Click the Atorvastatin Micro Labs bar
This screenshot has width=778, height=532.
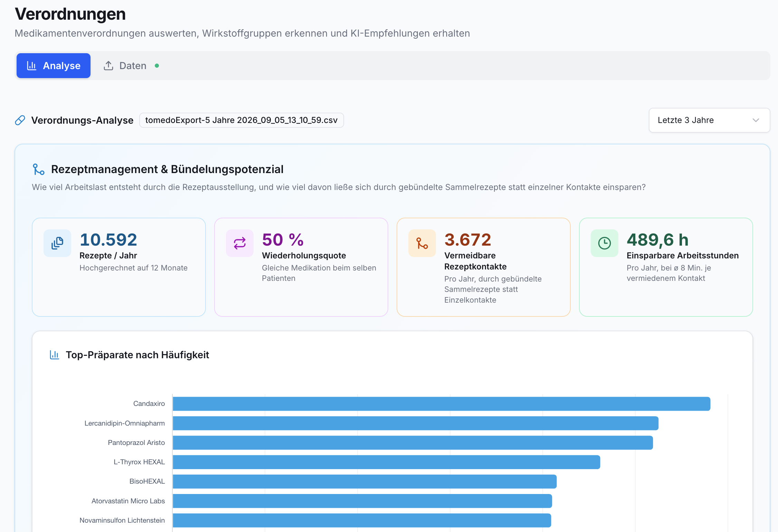(362, 501)
